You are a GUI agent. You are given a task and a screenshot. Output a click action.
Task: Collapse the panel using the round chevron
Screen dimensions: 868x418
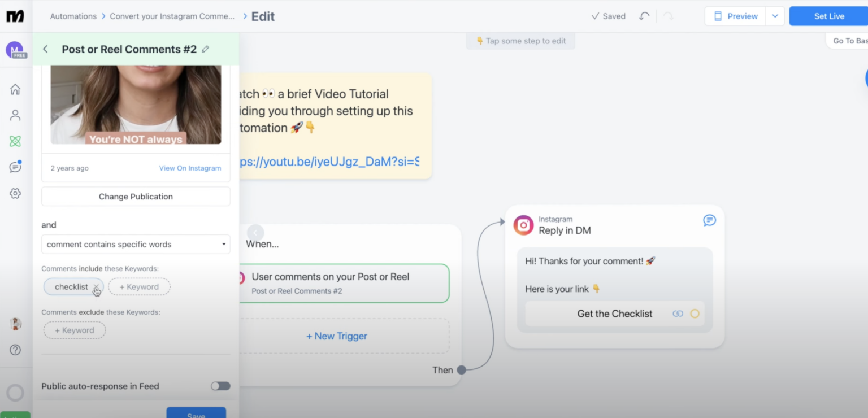pyautogui.click(x=255, y=232)
